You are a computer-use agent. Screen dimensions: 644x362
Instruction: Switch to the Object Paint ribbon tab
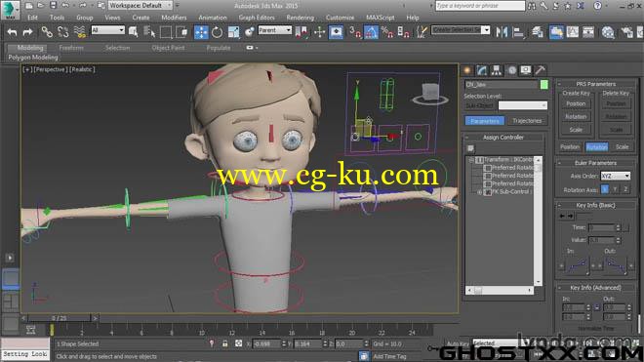coord(168,48)
